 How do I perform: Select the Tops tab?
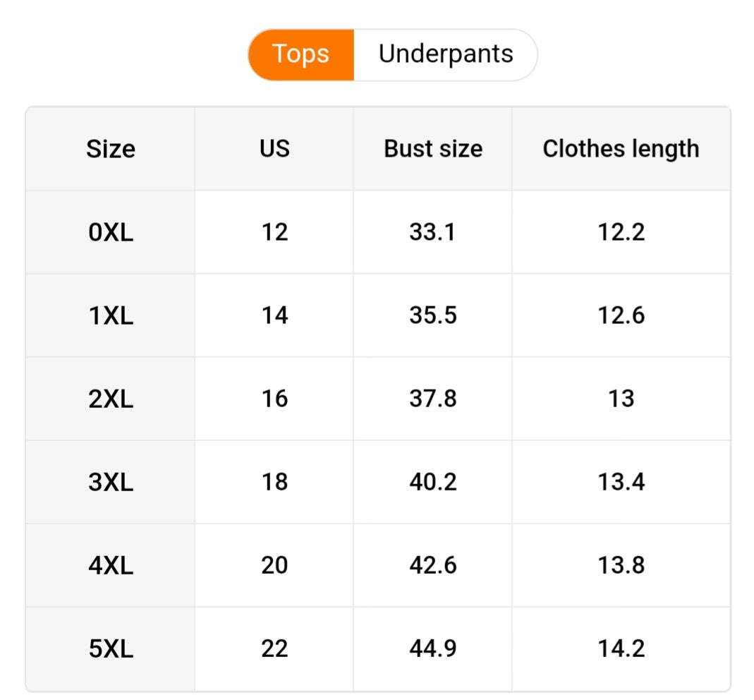pos(301,54)
